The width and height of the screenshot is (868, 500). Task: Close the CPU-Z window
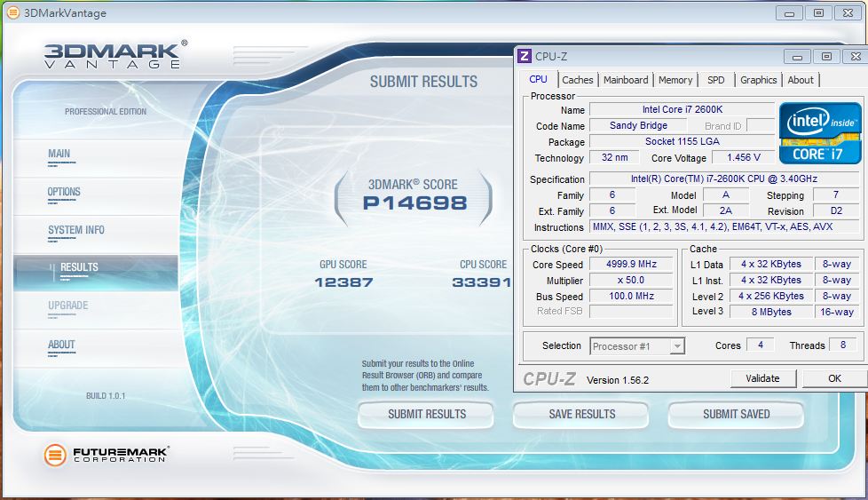856,57
